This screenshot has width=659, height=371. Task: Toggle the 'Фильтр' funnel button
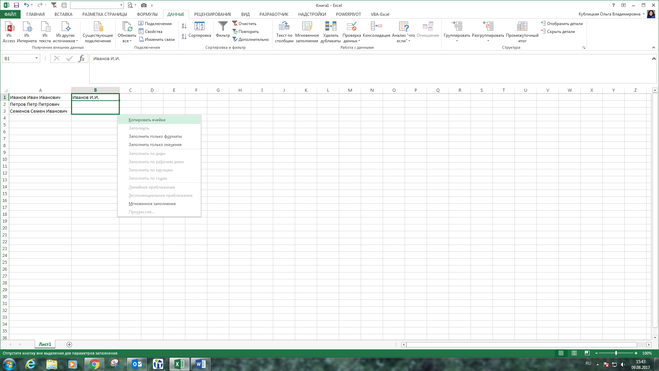point(223,30)
